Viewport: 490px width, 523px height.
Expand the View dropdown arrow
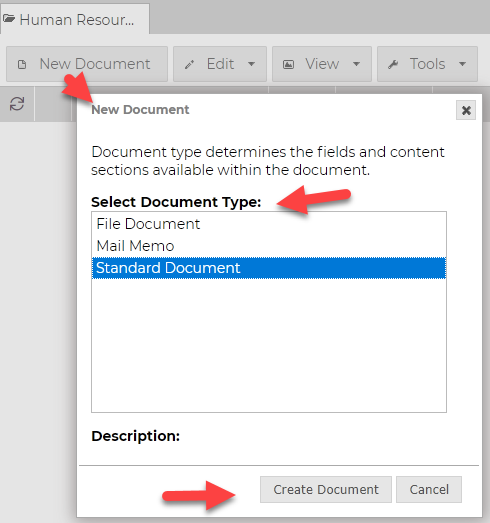(x=357, y=64)
